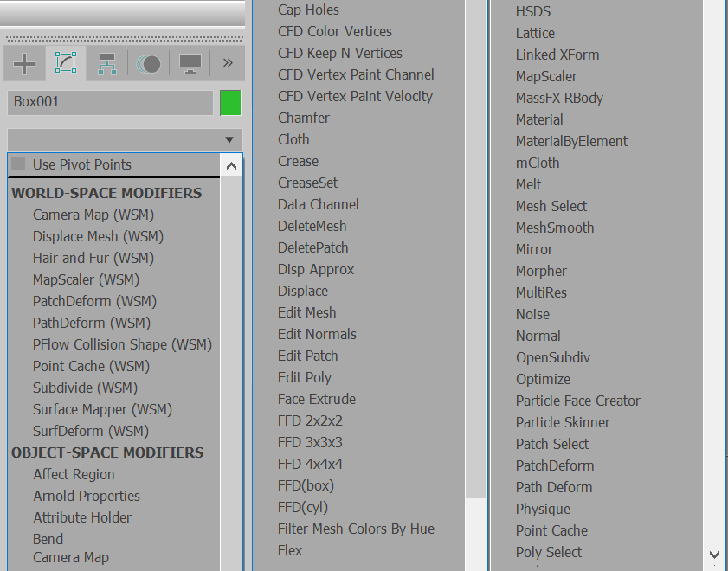Apply Camera Map (WSM) modifier
This screenshot has height=571, width=728.
[x=93, y=215]
